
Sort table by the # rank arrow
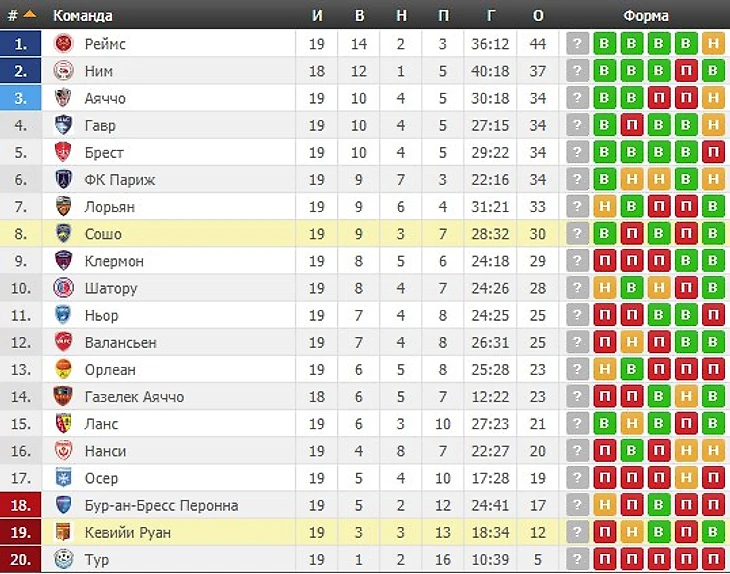(29, 15)
